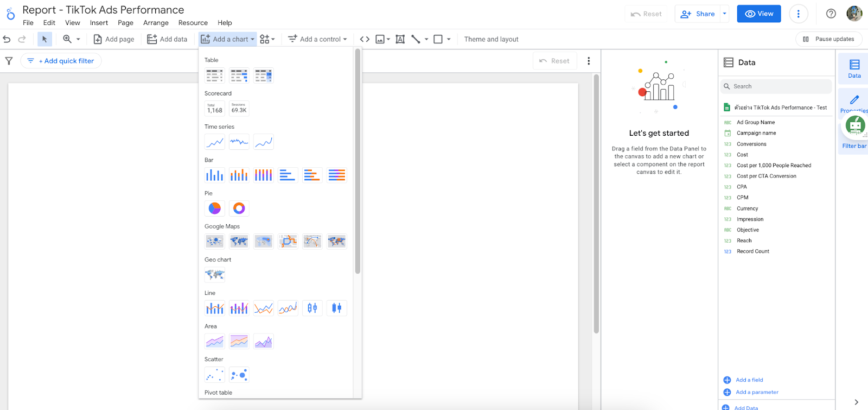Expand the image insert dropdown arrow
The width and height of the screenshot is (868, 410).
click(x=388, y=39)
